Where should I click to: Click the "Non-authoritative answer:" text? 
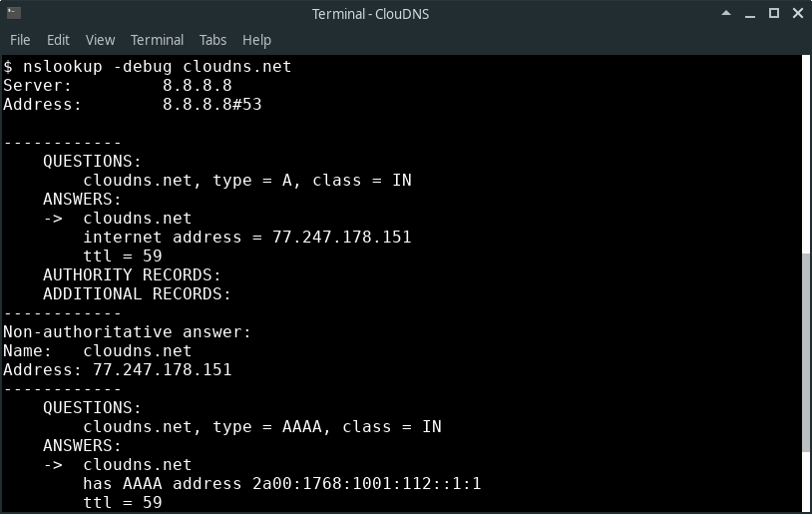[127, 332]
